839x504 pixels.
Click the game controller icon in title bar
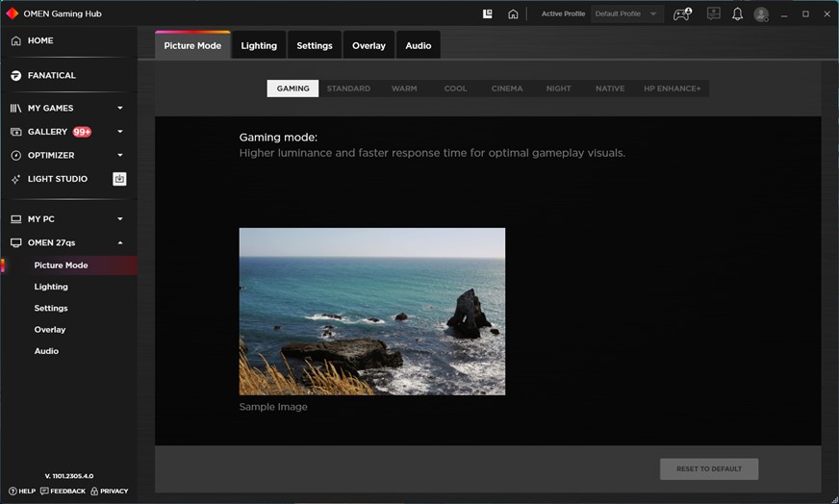(682, 14)
